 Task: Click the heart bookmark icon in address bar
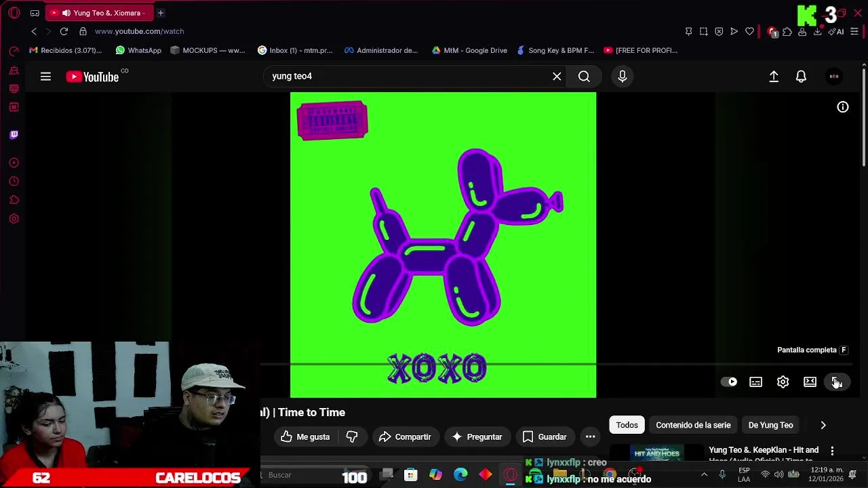[749, 31]
